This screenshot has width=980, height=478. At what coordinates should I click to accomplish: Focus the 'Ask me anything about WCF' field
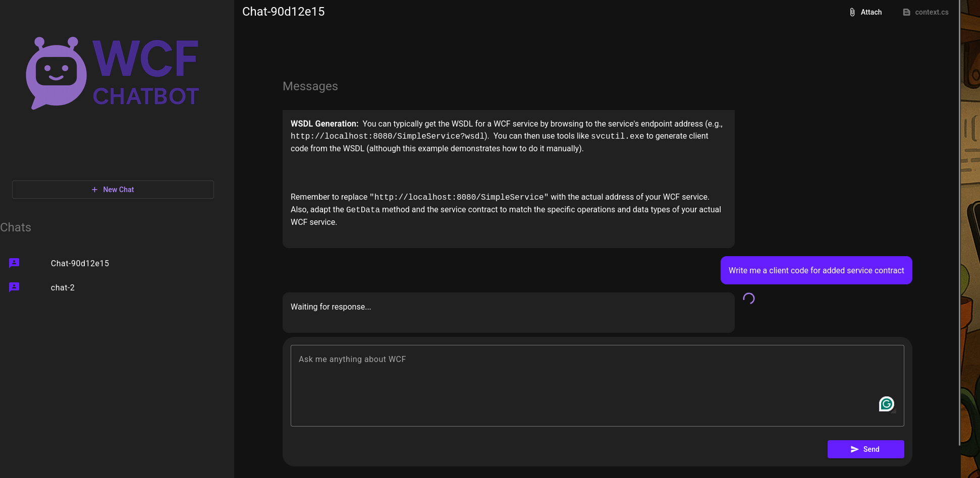click(597, 386)
